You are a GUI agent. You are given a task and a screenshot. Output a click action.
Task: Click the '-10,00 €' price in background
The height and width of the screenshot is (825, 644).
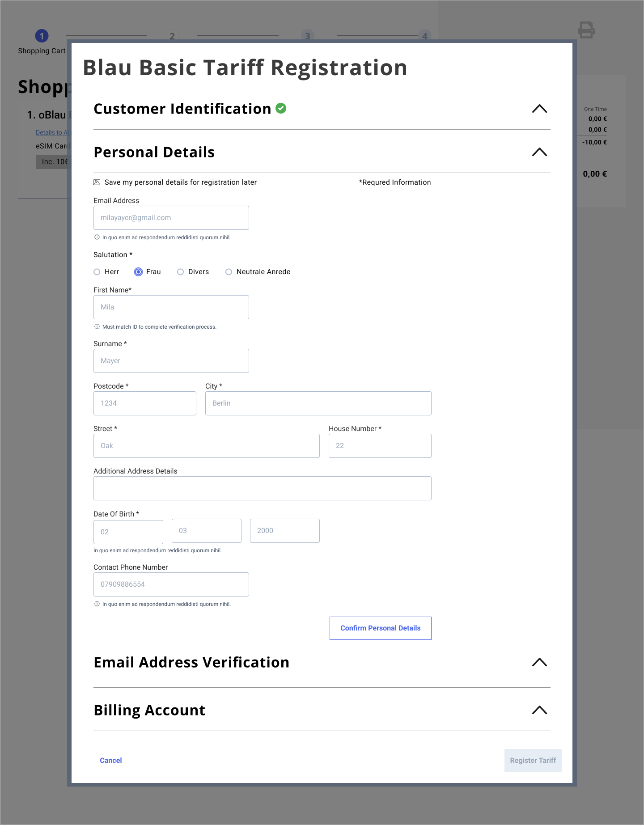[594, 143]
